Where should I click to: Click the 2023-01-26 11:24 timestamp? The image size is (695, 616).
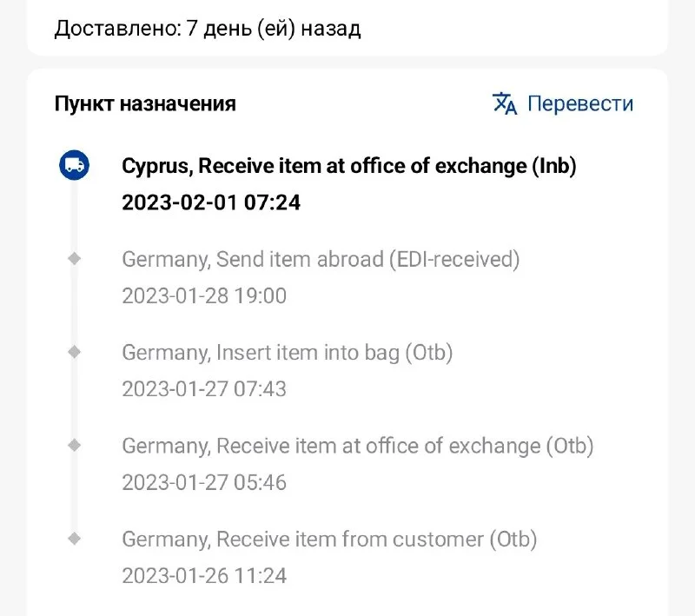(203, 575)
